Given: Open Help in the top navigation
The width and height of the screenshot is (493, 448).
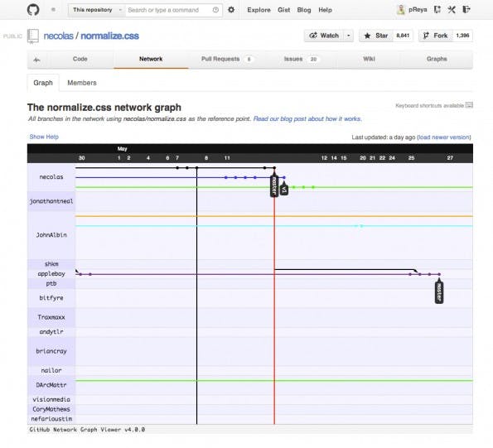Looking at the screenshot, I should coord(325,10).
